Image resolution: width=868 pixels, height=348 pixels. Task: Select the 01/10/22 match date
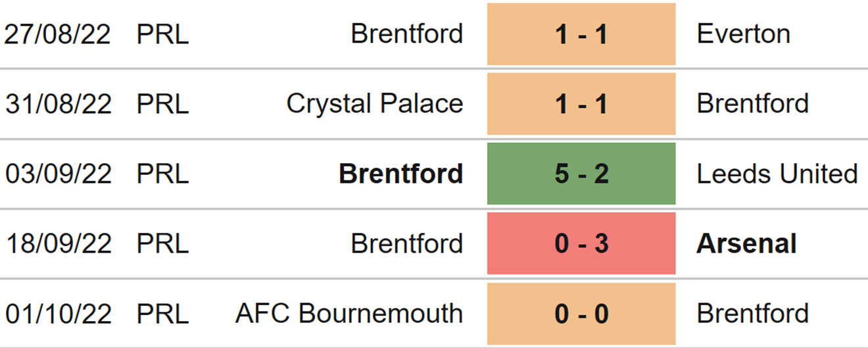point(58,313)
